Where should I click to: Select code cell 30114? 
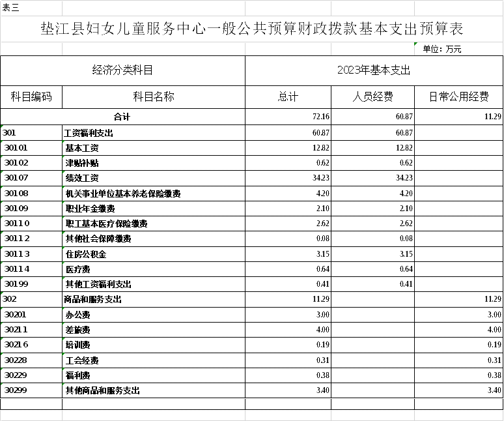point(31,269)
